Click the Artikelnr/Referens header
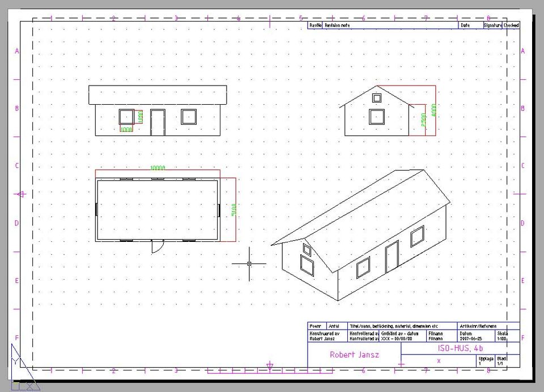Image resolution: width=544 pixels, height=392 pixels. (478, 326)
